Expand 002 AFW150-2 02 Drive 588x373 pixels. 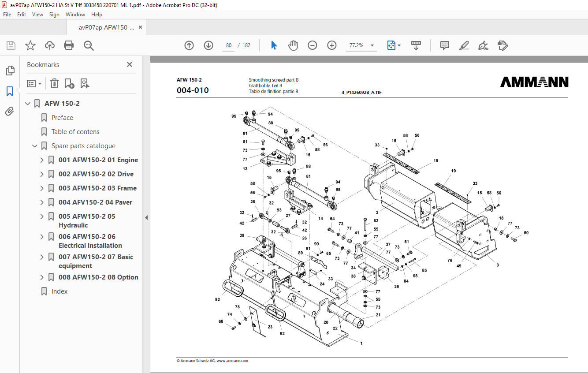click(42, 174)
